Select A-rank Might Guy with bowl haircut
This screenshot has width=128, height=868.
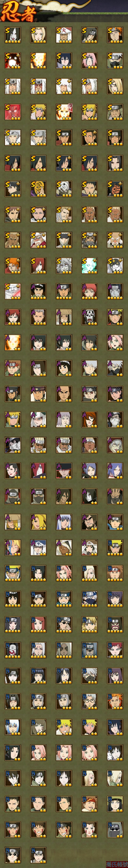pos(38,291)
